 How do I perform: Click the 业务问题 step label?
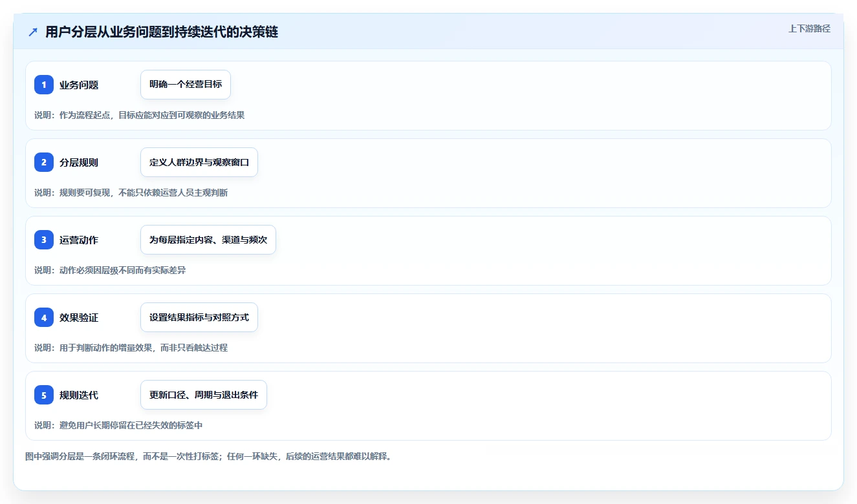coord(79,85)
